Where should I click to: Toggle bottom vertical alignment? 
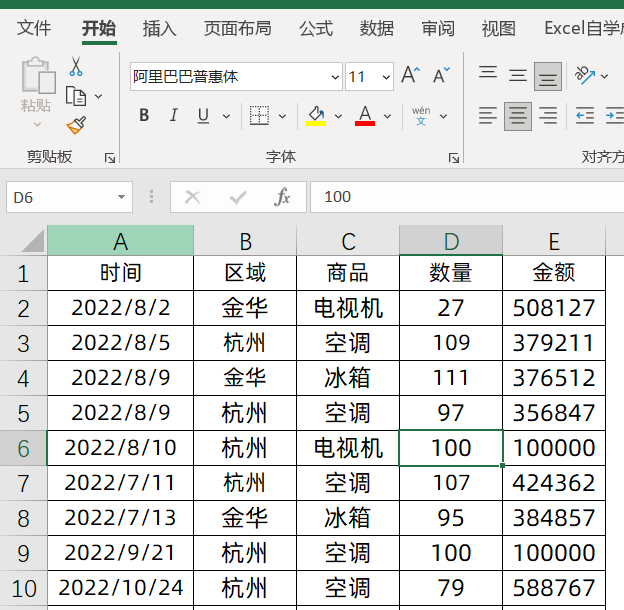(548, 76)
